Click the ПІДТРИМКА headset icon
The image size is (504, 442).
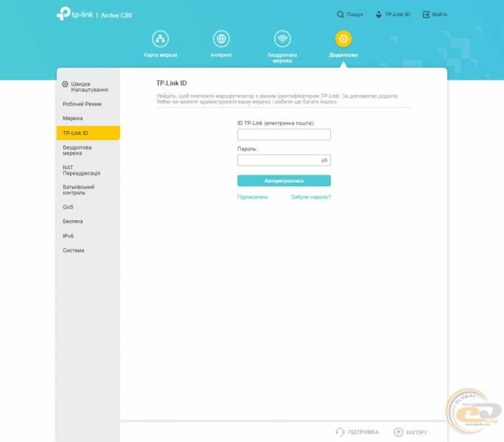tap(340, 432)
